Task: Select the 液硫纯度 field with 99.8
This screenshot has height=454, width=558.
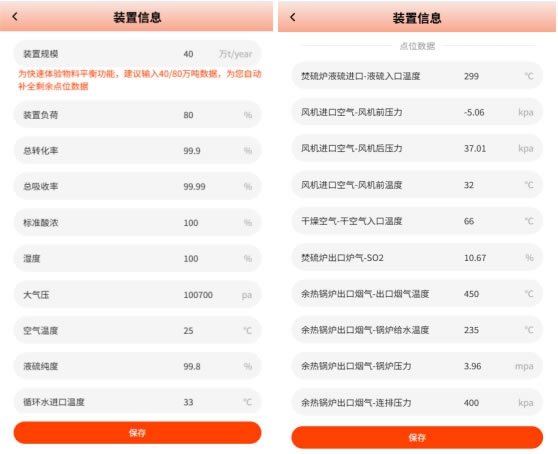Action: coord(137,366)
